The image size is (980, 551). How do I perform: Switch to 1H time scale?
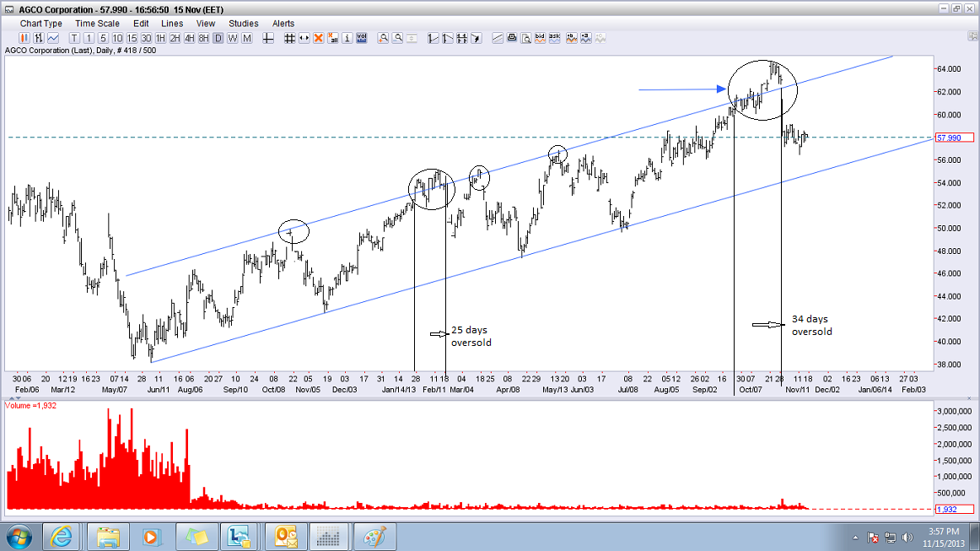click(160, 38)
